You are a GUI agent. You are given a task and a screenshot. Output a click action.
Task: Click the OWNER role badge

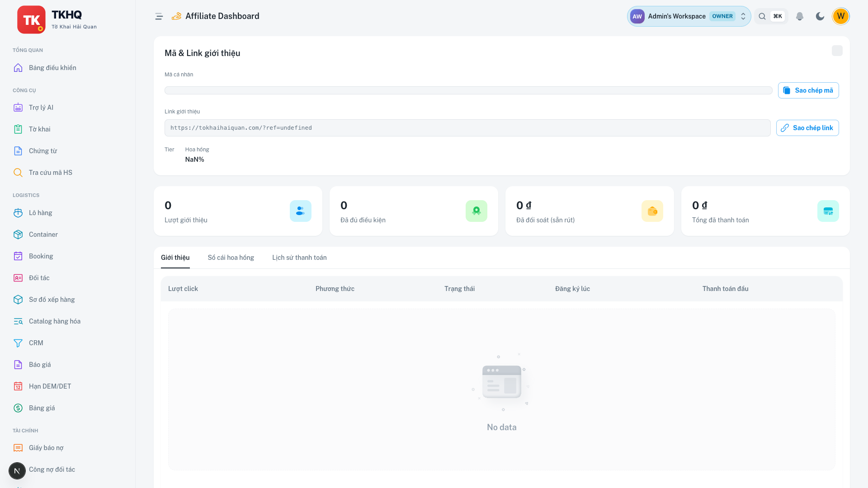(x=722, y=16)
